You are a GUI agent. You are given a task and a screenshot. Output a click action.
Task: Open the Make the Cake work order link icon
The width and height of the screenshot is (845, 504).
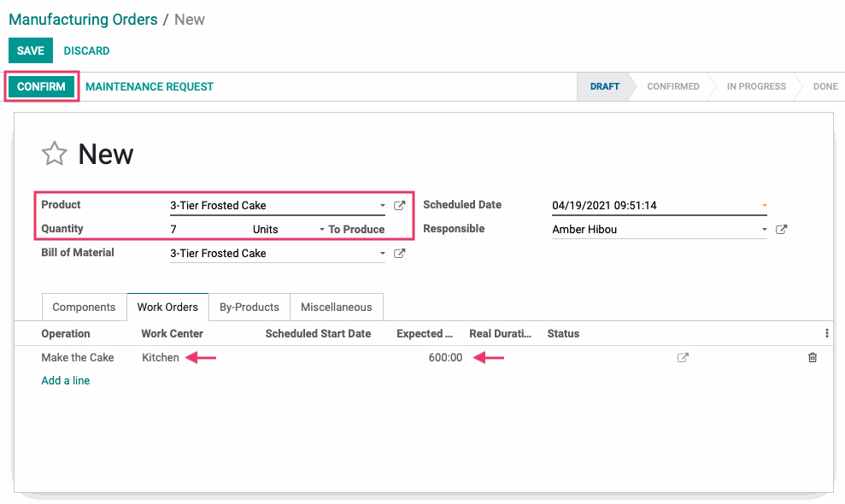click(x=683, y=358)
